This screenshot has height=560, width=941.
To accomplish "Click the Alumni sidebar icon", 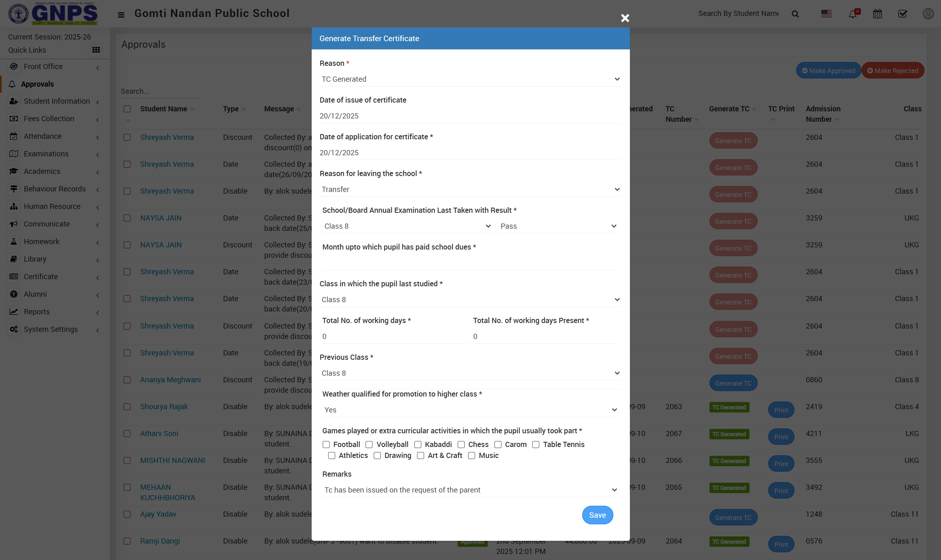I will coord(14,294).
